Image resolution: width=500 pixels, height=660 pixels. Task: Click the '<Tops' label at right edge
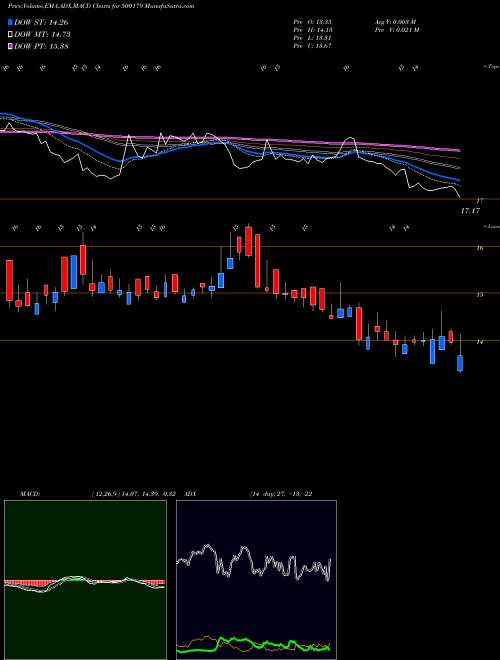491,67
